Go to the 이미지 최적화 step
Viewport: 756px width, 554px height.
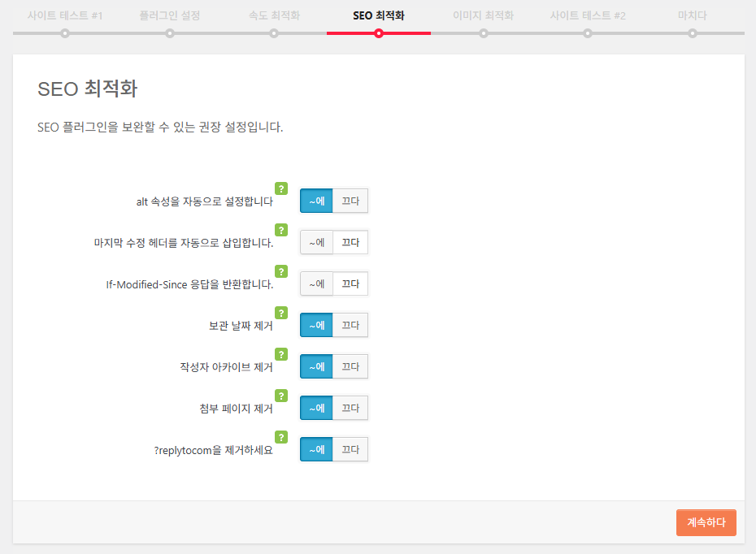point(483,34)
